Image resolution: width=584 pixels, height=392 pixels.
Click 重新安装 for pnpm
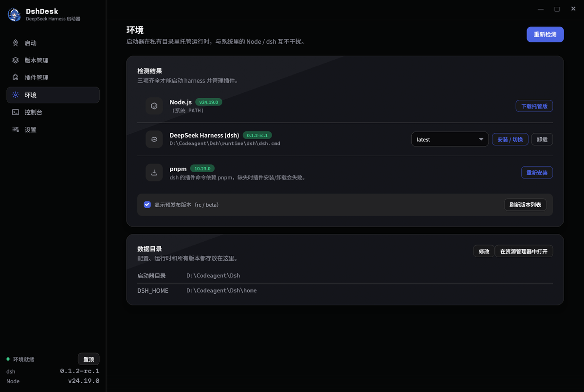(x=537, y=173)
